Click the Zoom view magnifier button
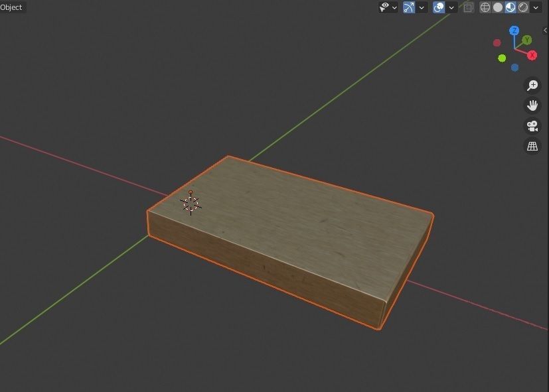The width and height of the screenshot is (549, 392). pyautogui.click(x=532, y=85)
